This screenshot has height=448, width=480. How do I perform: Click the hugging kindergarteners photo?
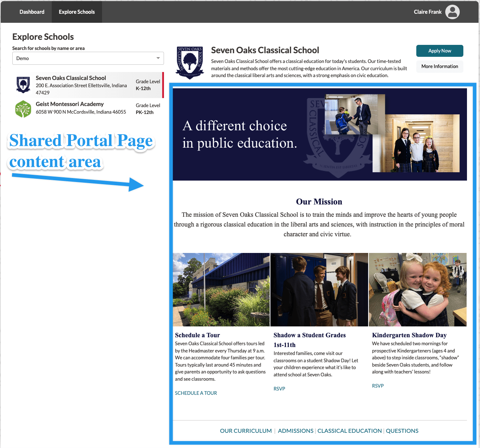[417, 289]
